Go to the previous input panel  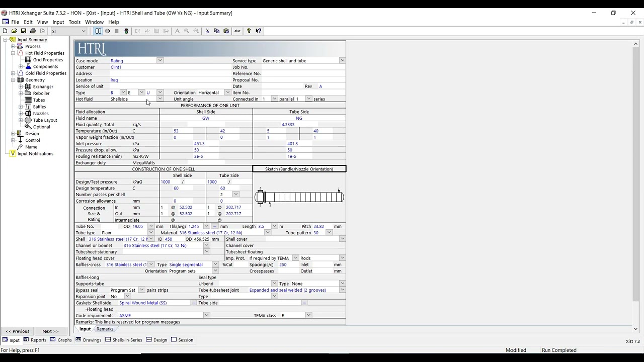[18, 331]
